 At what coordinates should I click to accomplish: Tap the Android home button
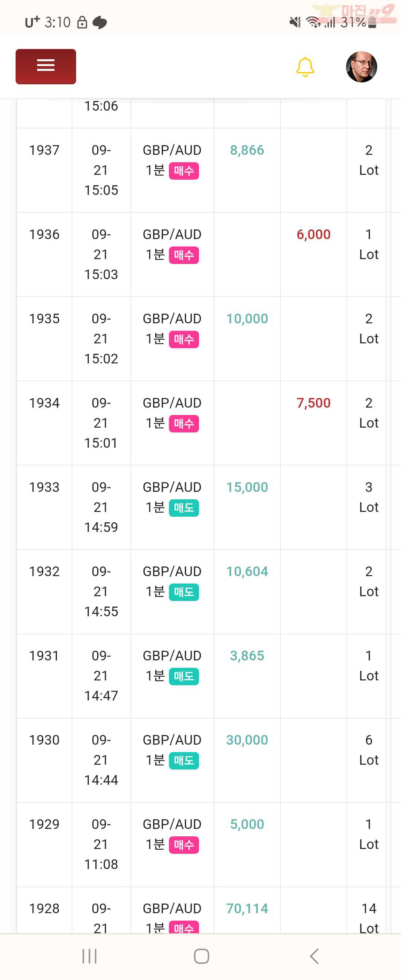[201, 956]
